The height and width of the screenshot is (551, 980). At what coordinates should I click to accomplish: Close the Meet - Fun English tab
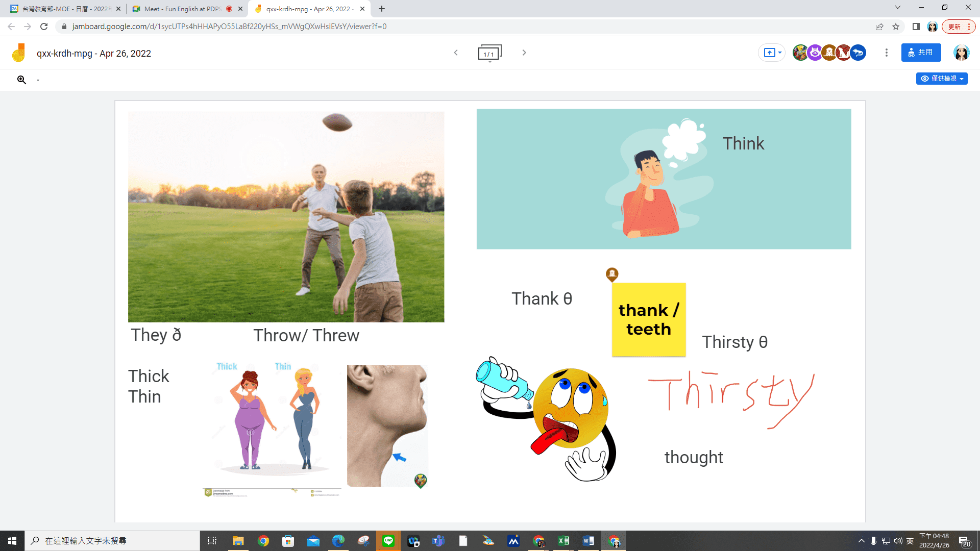240,9
